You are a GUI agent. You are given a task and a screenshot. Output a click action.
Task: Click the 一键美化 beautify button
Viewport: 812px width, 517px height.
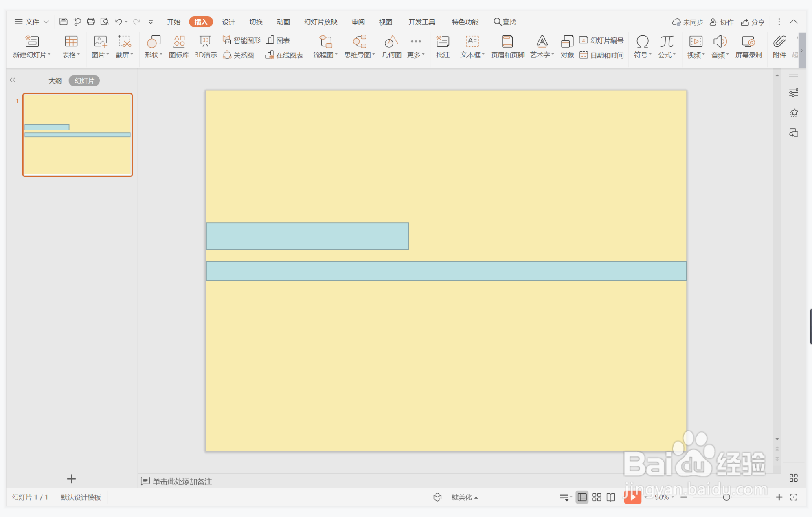456,497
